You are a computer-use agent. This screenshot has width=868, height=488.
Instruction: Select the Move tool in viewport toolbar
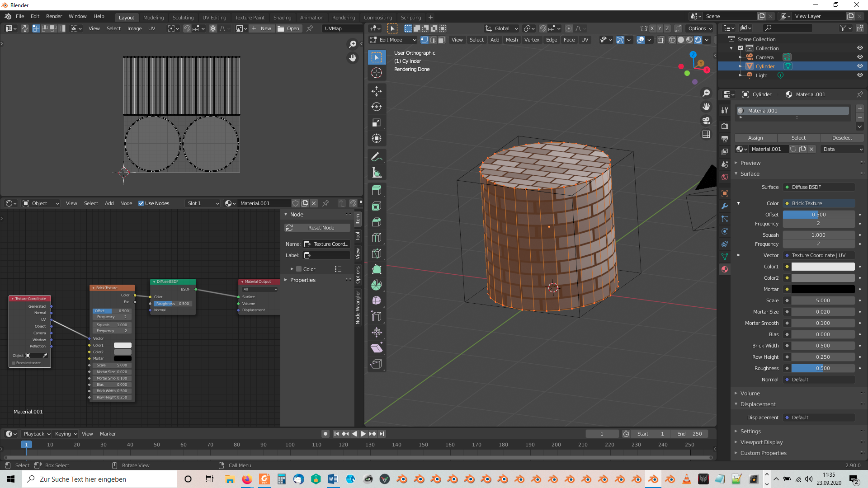click(x=377, y=91)
